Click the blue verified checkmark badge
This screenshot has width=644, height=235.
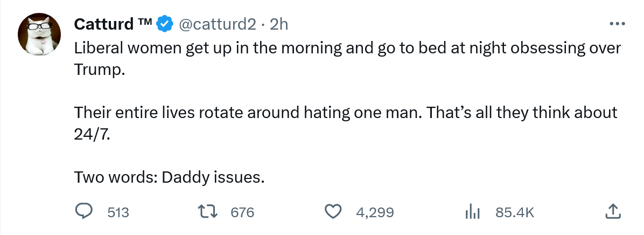click(x=164, y=24)
